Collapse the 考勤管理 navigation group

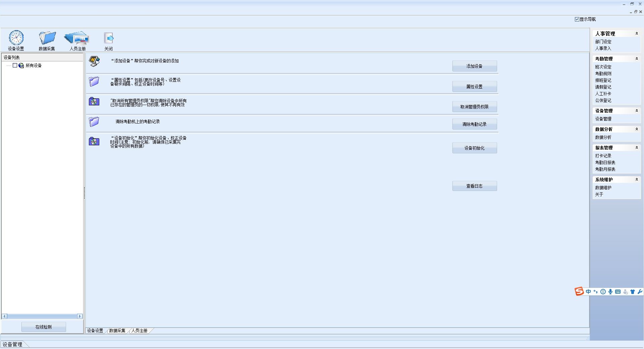[x=637, y=59]
